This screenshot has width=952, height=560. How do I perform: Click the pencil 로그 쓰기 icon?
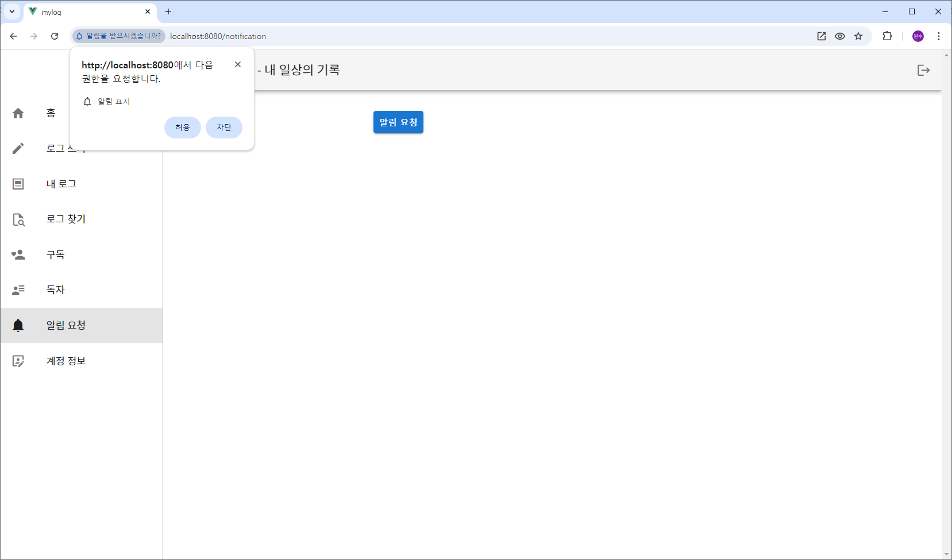pyautogui.click(x=18, y=148)
